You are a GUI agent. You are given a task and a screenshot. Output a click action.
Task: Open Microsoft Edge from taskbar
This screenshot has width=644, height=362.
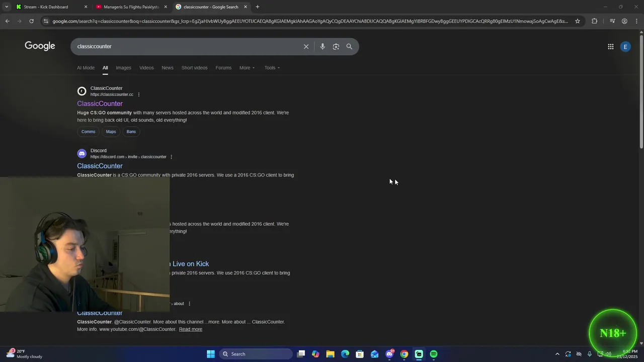coord(345,354)
